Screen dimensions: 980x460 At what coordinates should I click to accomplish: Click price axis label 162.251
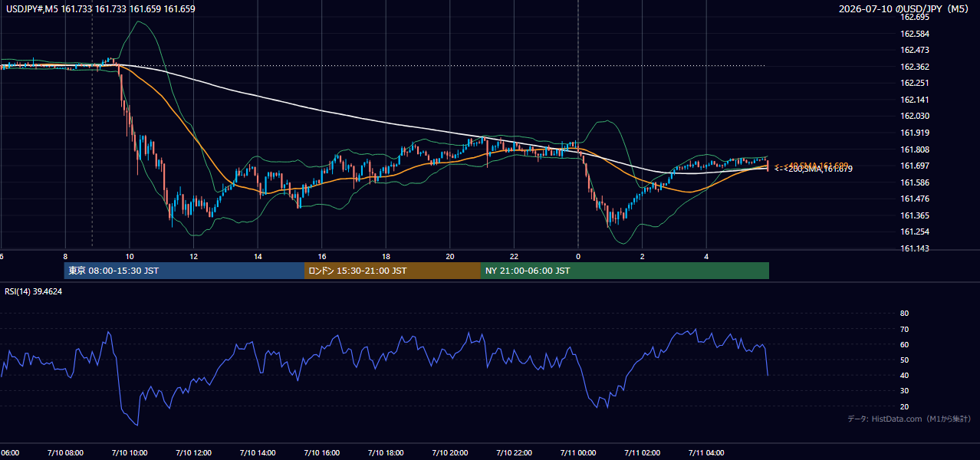[x=915, y=83]
